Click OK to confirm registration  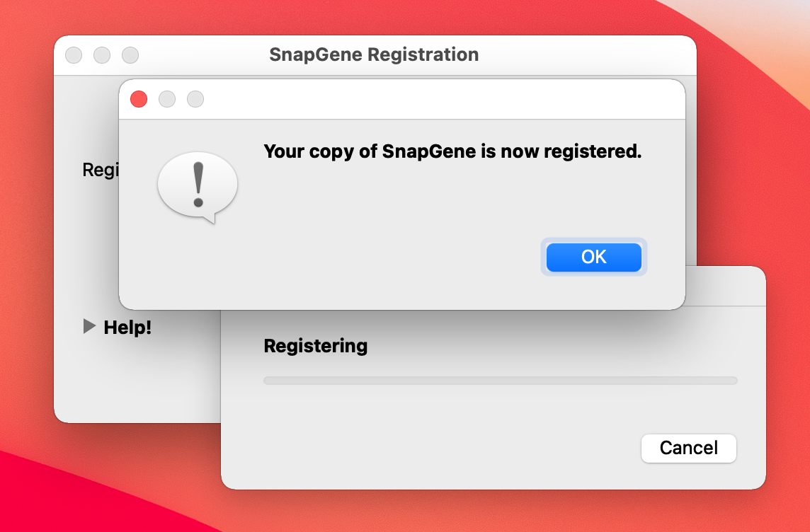pos(593,257)
